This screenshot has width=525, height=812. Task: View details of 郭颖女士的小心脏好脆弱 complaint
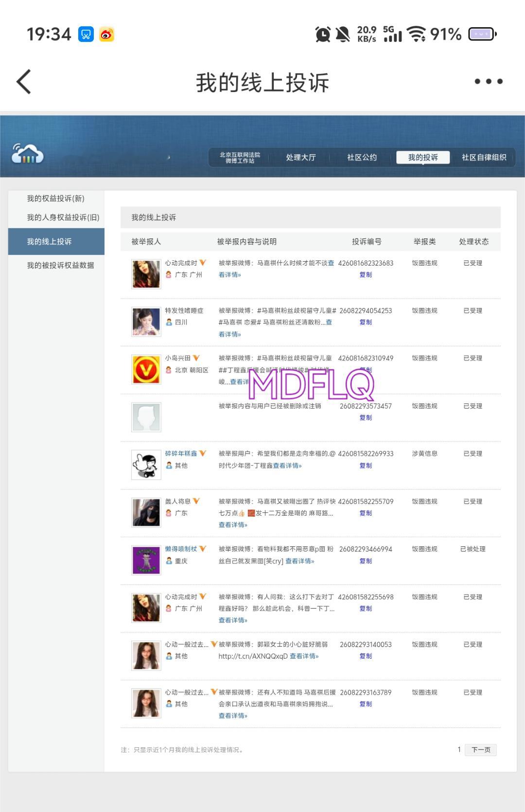(304, 656)
